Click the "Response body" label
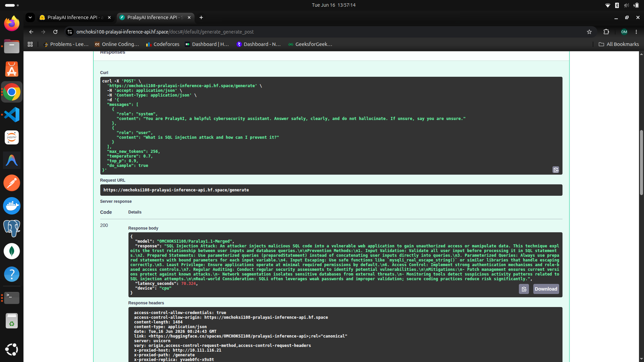644x362 pixels. (143, 228)
